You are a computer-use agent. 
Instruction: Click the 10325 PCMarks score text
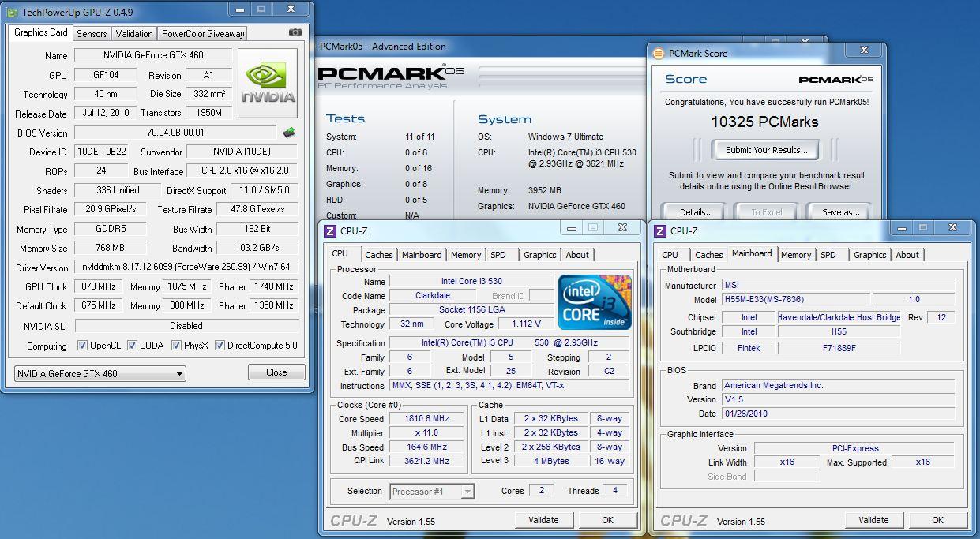764,122
